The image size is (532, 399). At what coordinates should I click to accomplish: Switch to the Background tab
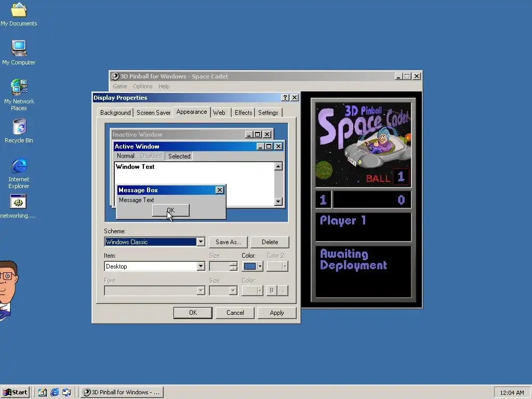[x=115, y=113]
